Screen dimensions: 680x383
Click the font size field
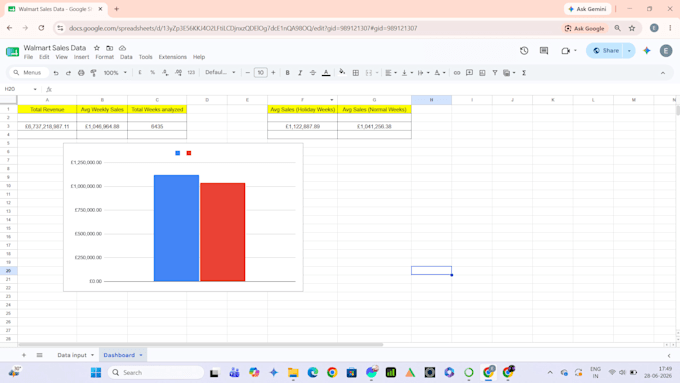click(x=260, y=73)
